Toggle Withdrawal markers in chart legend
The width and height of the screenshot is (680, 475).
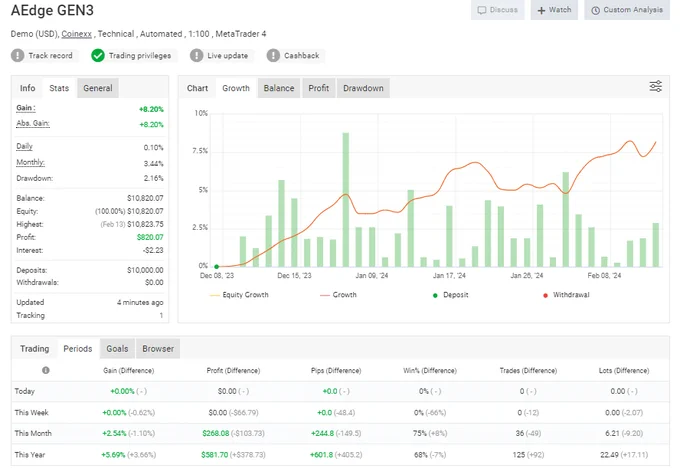(566, 295)
